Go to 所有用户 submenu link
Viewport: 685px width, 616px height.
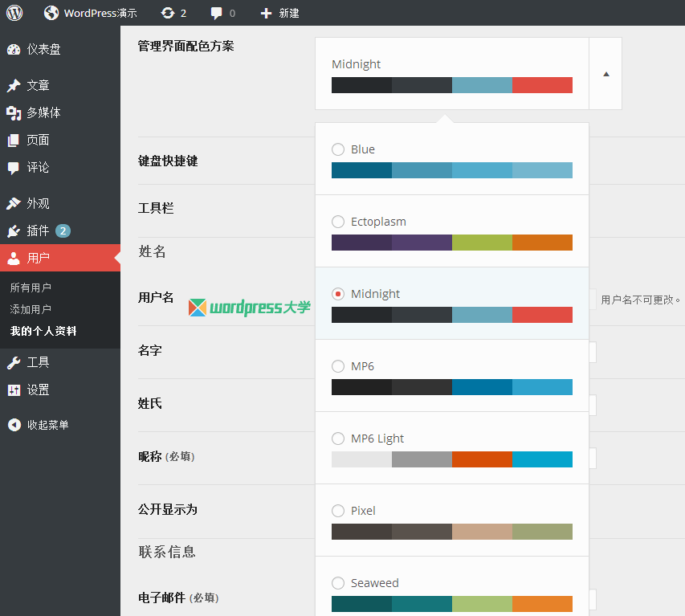click(x=31, y=288)
